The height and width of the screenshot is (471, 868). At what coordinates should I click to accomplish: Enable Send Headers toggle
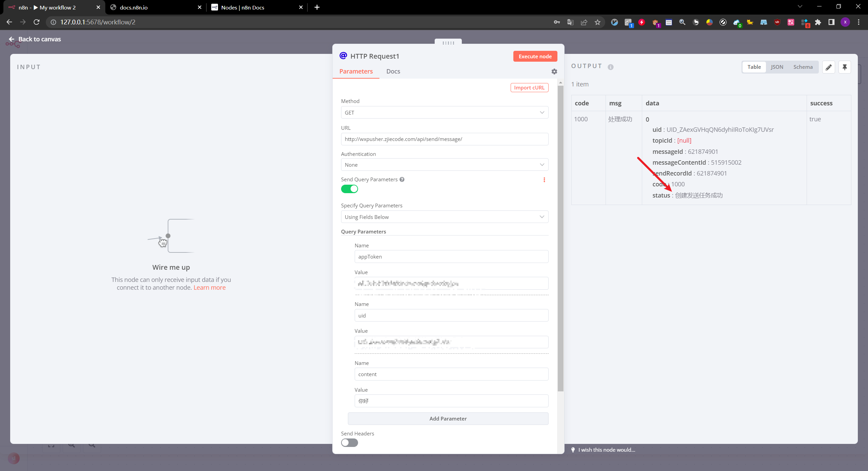pos(349,443)
